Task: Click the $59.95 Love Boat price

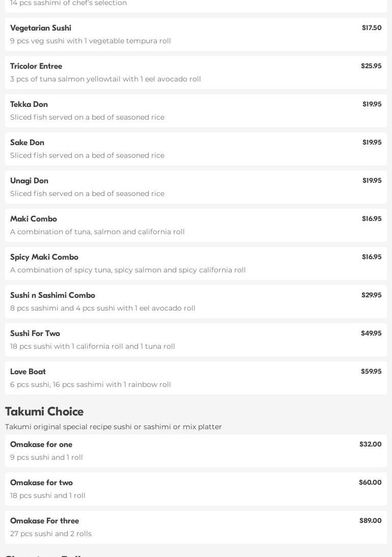Action: pos(371,372)
